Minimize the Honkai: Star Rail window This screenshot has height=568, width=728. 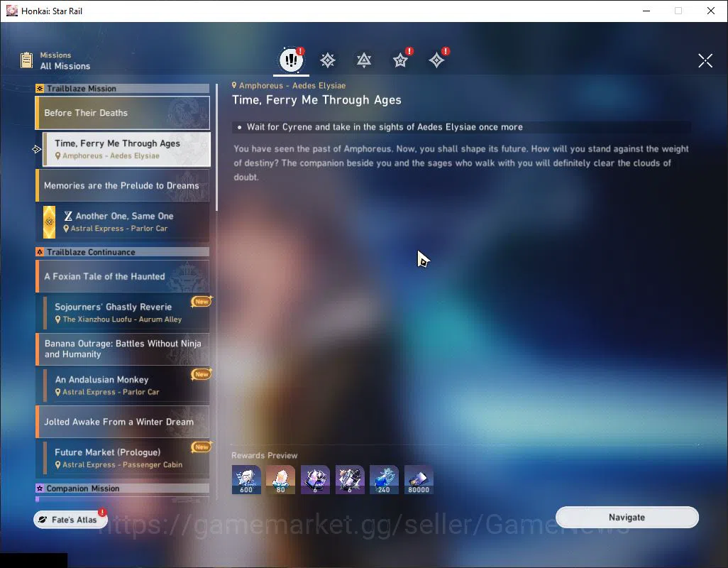pos(646,11)
